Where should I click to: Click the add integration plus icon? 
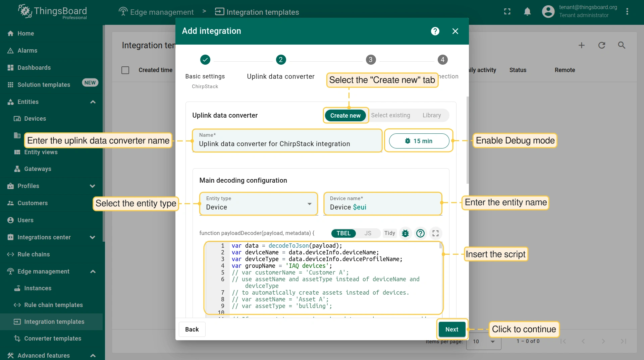[x=582, y=45]
